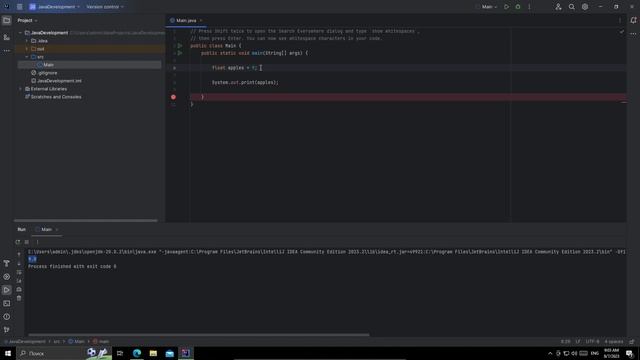
Task: Collapse the JavaDevelopment root node
Action: [x=20, y=33]
